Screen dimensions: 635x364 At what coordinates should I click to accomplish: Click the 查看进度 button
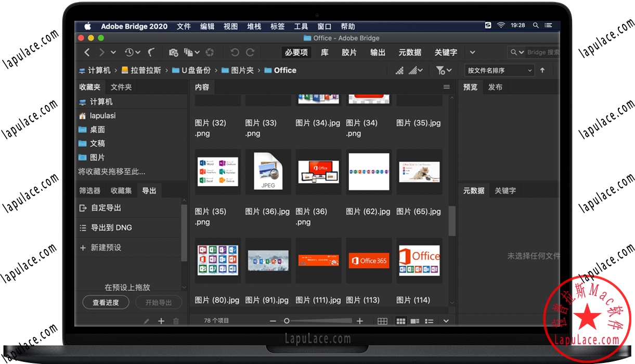click(106, 302)
